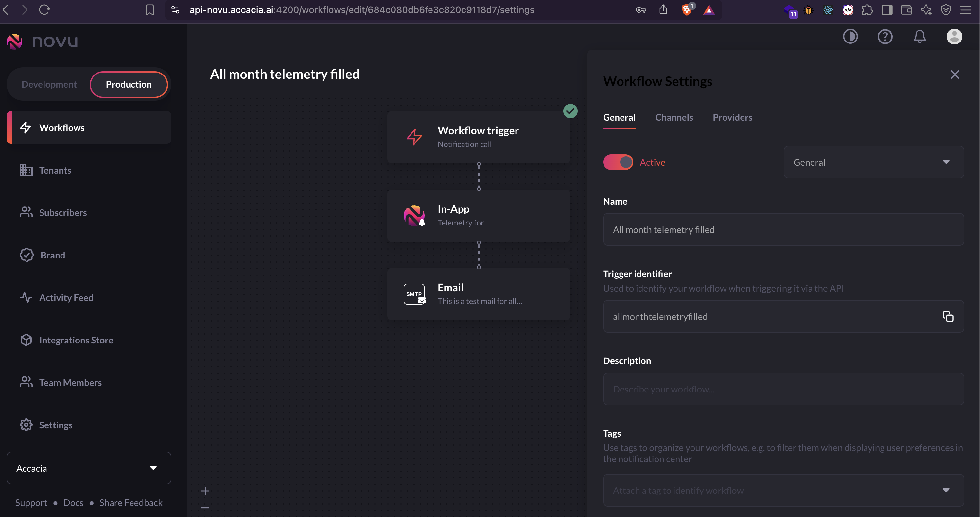The image size is (980, 517).
Task: Copy the trigger identifier with copy icon
Action: [948, 316]
